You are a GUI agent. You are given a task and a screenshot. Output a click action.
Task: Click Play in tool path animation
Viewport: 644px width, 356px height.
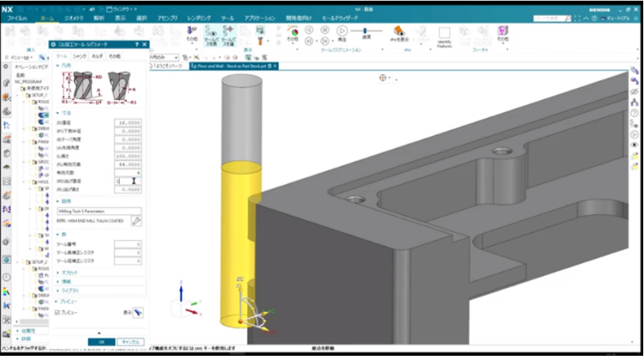pyautogui.click(x=342, y=30)
